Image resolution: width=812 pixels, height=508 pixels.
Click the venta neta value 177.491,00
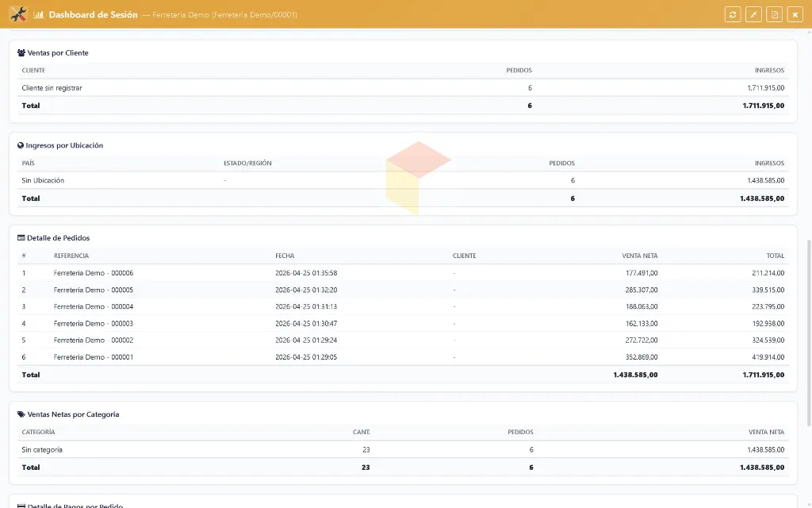(641, 273)
